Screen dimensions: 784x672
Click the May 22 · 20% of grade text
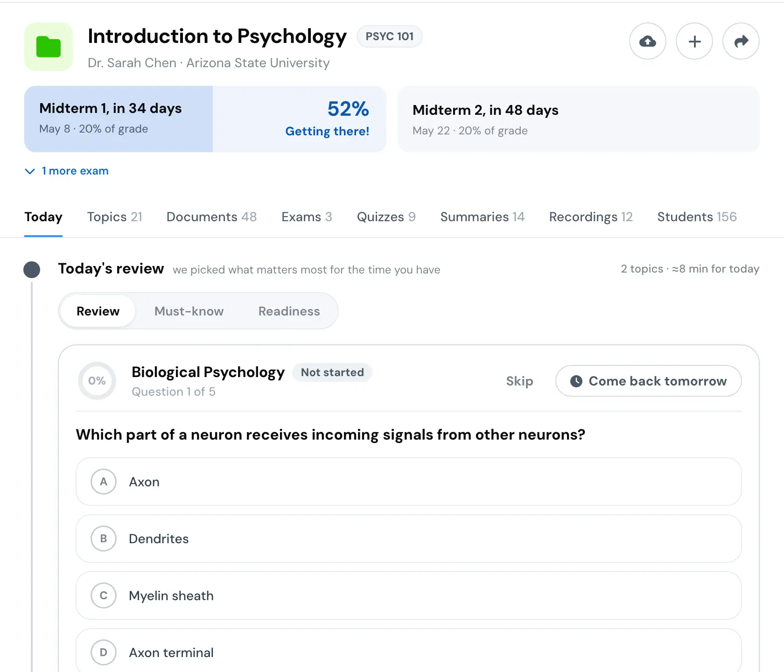pyautogui.click(x=470, y=131)
